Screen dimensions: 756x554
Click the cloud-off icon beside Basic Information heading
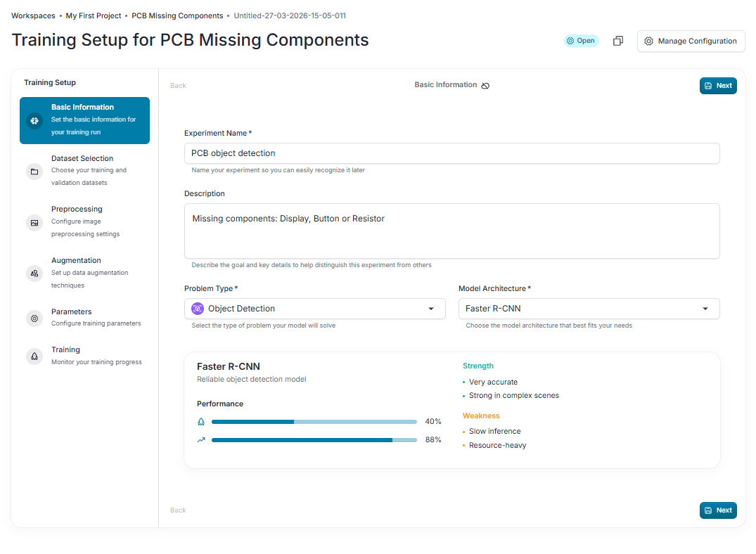[485, 85]
